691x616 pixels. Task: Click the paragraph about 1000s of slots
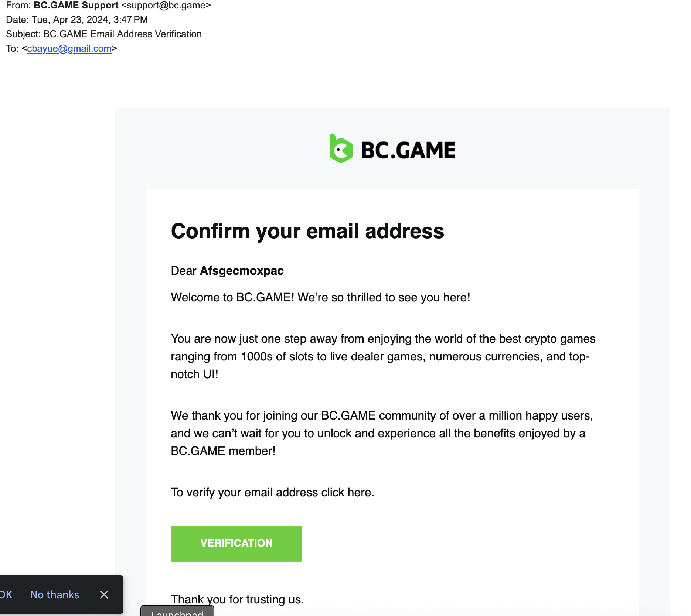(x=383, y=356)
